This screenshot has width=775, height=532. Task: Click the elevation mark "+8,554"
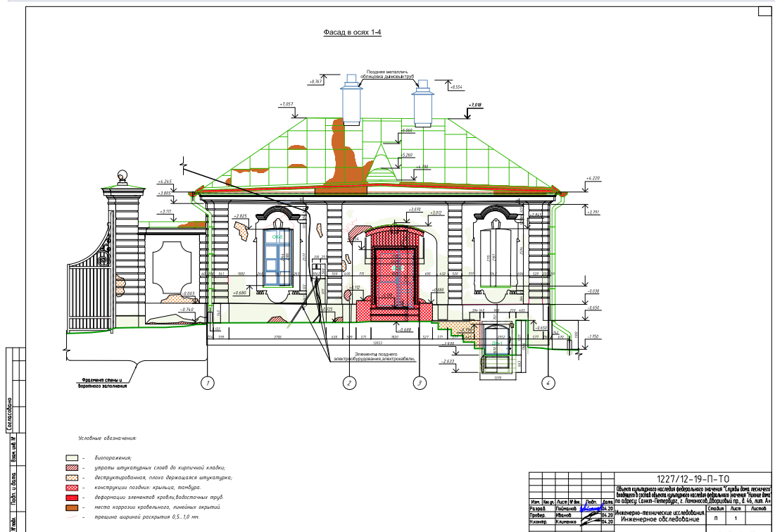point(456,87)
